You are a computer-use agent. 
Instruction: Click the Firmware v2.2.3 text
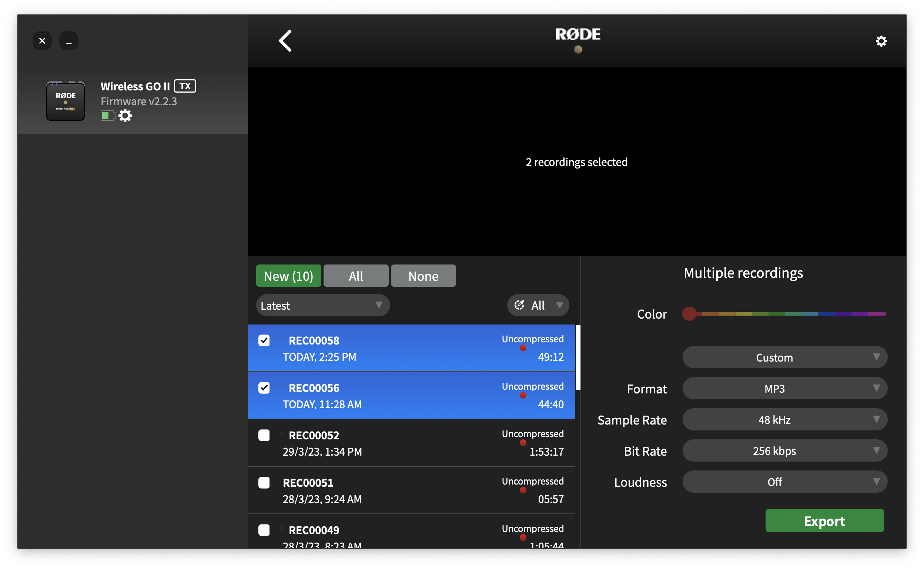click(139, 101)
